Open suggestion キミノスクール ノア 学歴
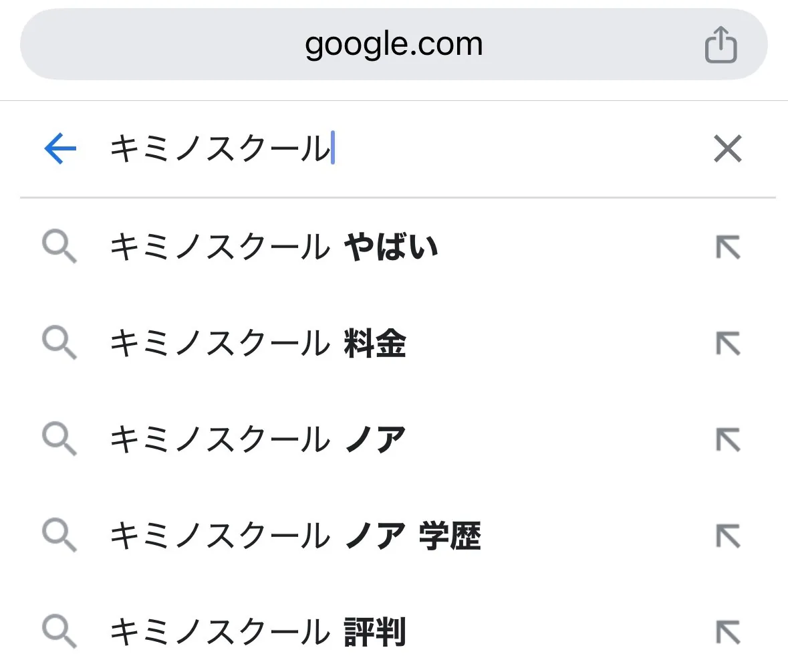The image size is (788, 672). [x=295, y=536]
